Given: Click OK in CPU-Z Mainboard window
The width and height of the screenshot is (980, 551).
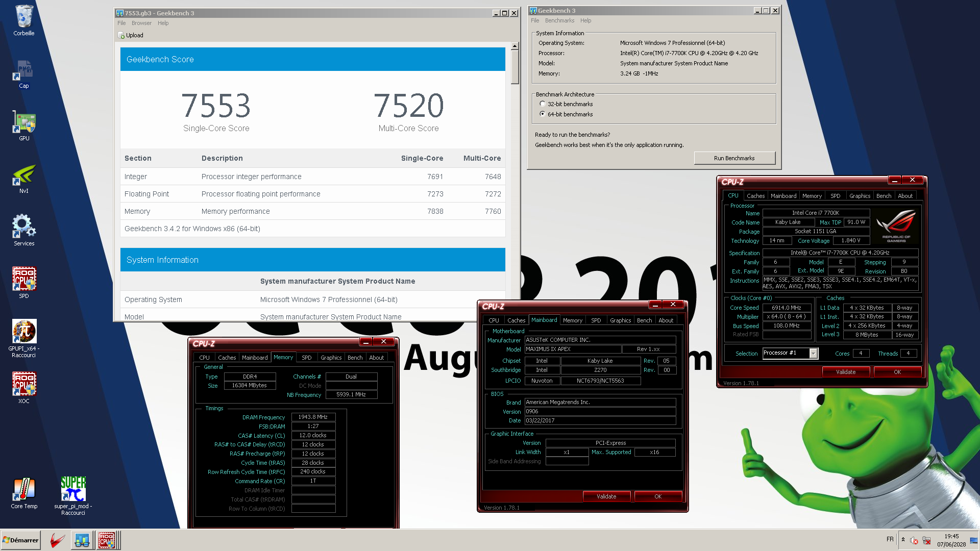Looking at the screenshot, I should (658, 496).
